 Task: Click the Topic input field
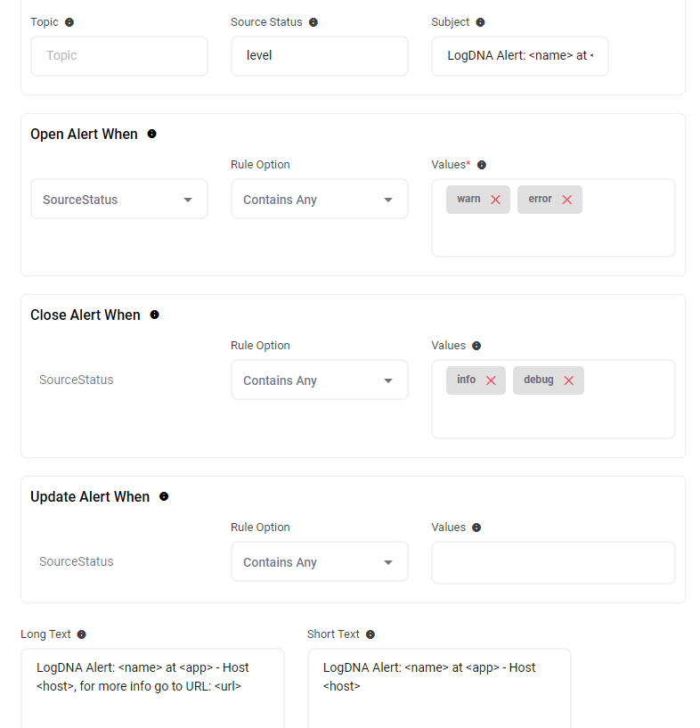point(119,55)
